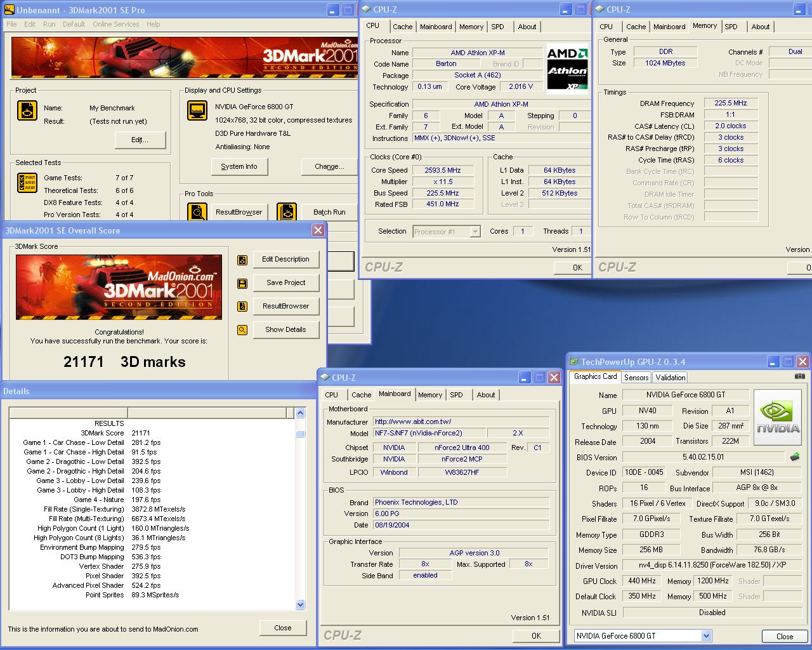This screenshot has width=812, height=650.
Task: Click 'NF7-S/NF7 (nVidia-nForce2)' model value
Action: 419,433
